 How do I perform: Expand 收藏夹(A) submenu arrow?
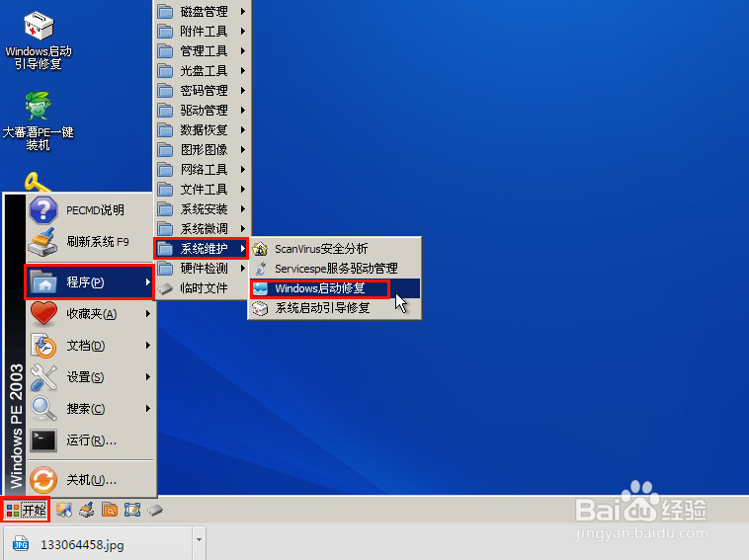click(x=148, y=314)
